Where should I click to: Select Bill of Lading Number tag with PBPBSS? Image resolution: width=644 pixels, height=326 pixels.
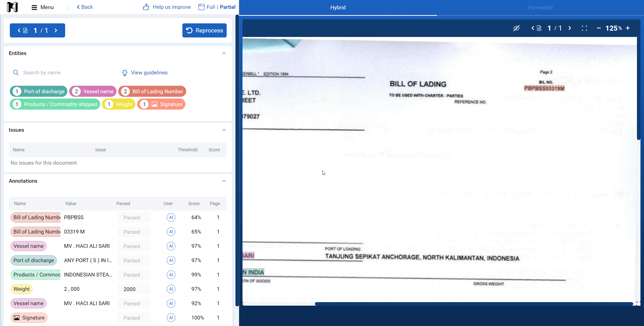[35, 217]
